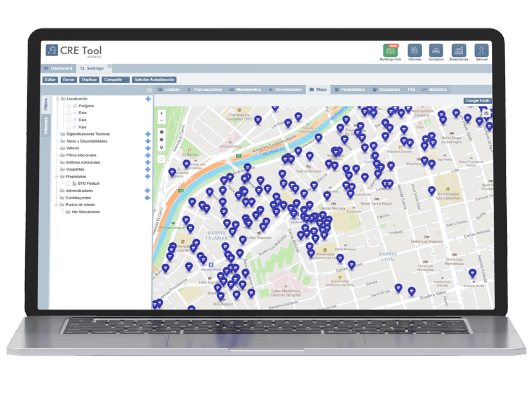The width and height of the screenshot is (532, 398).
Task: Click the plus icon beside Valores
Action: [x=148, y=148]
